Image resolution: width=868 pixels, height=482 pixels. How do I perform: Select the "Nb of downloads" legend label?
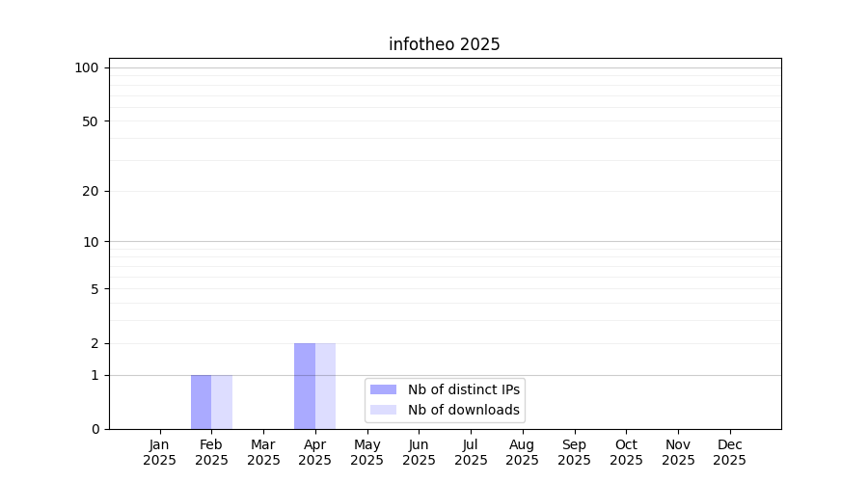(463, 410)
